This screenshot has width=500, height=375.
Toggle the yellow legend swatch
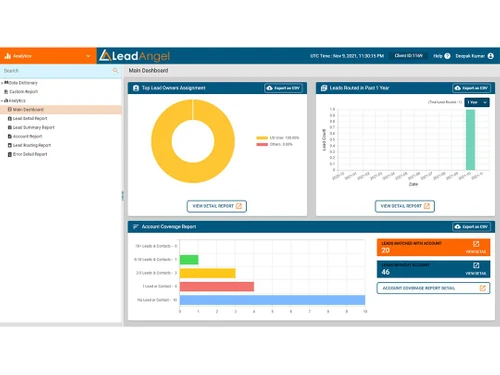pyautogui.click(x=262, y=138)
